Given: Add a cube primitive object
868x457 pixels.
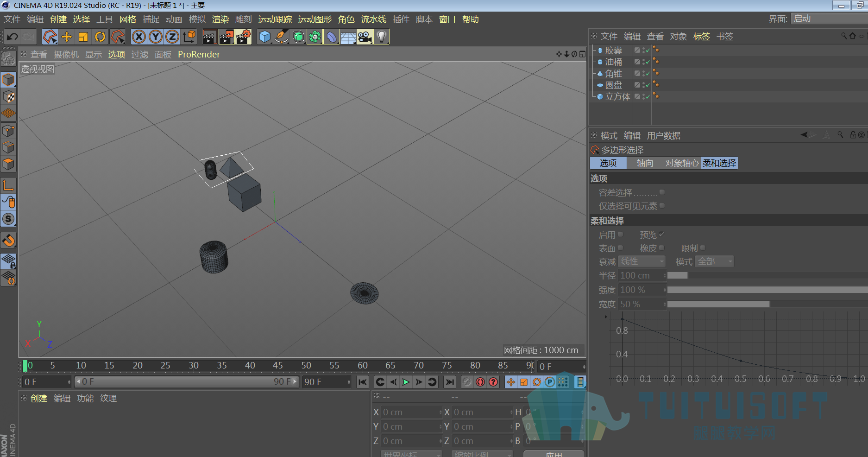Looking at the screenshot, I should 264,37.
